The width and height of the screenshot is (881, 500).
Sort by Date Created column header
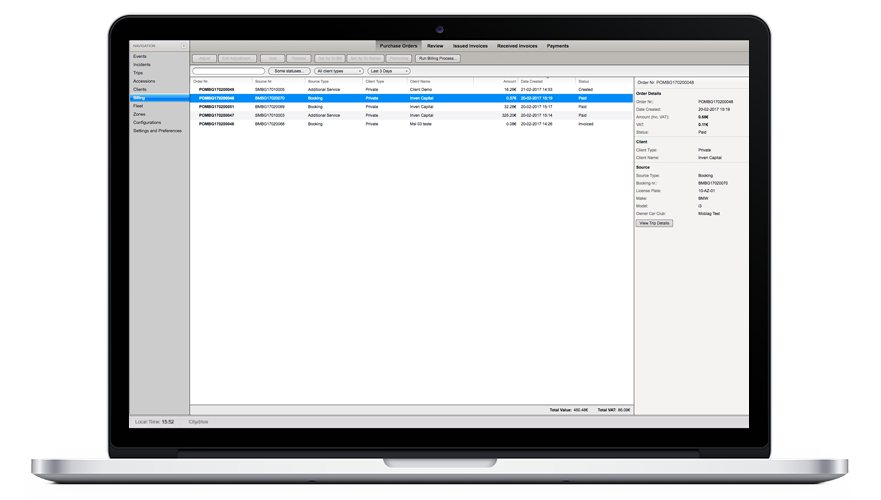point(532,81)
